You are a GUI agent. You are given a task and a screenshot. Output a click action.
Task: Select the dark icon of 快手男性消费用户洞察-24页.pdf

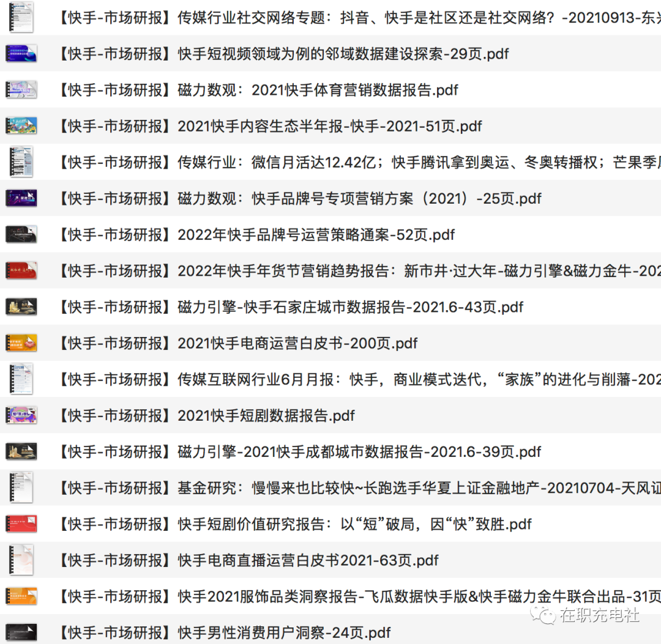click(x=21, y=632)
